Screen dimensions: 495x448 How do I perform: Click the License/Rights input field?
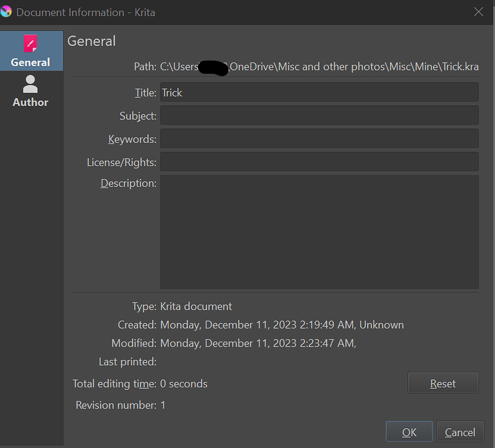(319, 162)
